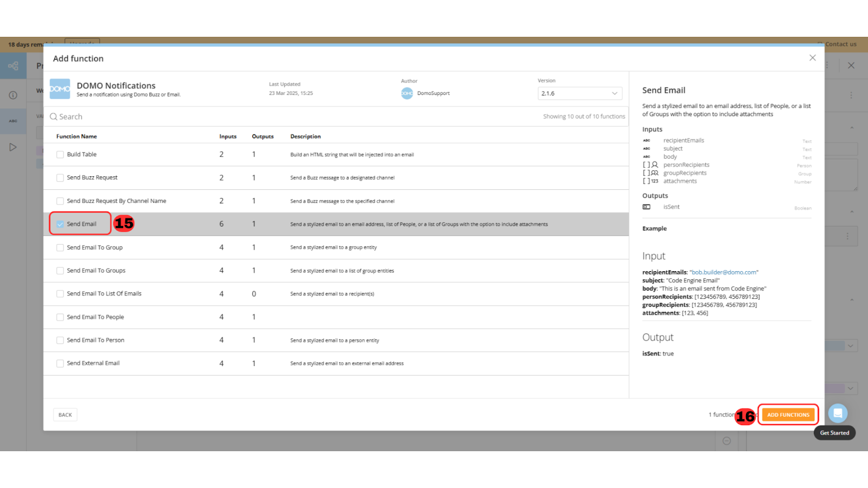Check the Send Buzz Request checkbox
This screenshot has width=868, height=488.
point(60,178)
